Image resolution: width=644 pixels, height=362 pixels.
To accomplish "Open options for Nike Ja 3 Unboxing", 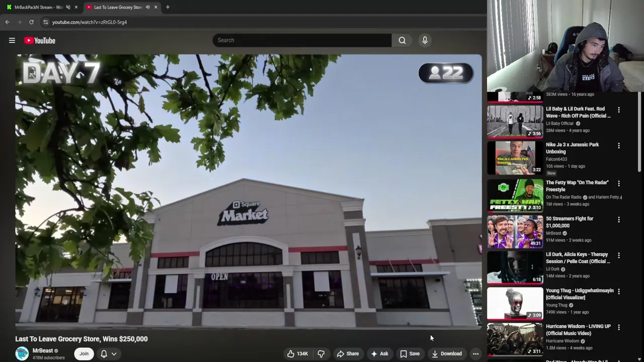I will [x=619, y=146].
